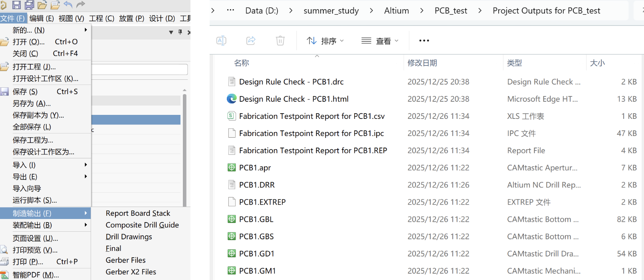Click the delete trash icon in Explorer

280,40
